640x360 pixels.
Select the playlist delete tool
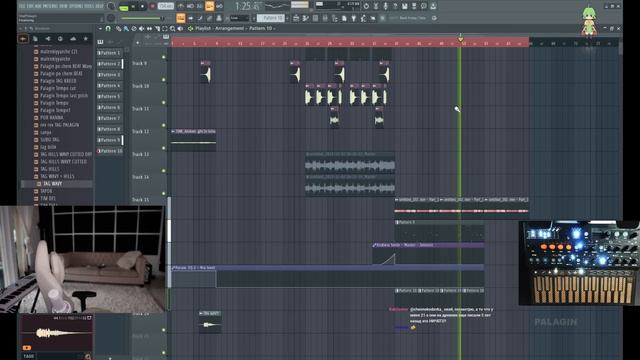pyautogui.click(x=134, y=29)
